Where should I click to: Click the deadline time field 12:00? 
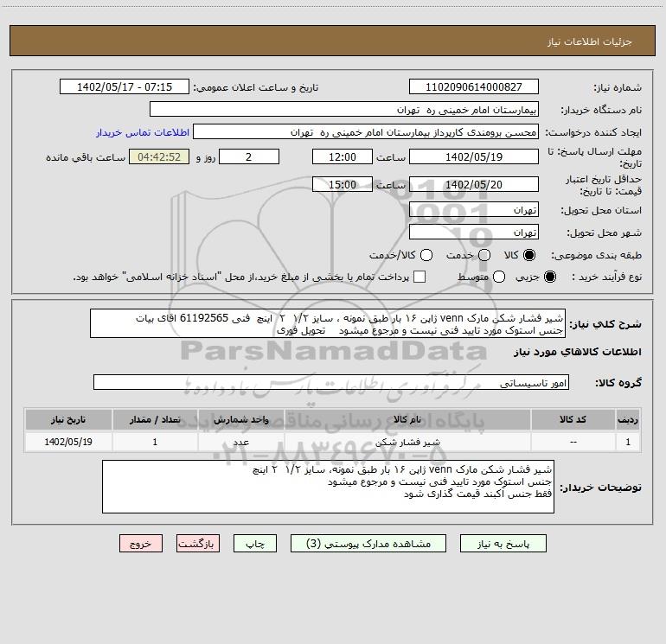[x=343, y=156]
